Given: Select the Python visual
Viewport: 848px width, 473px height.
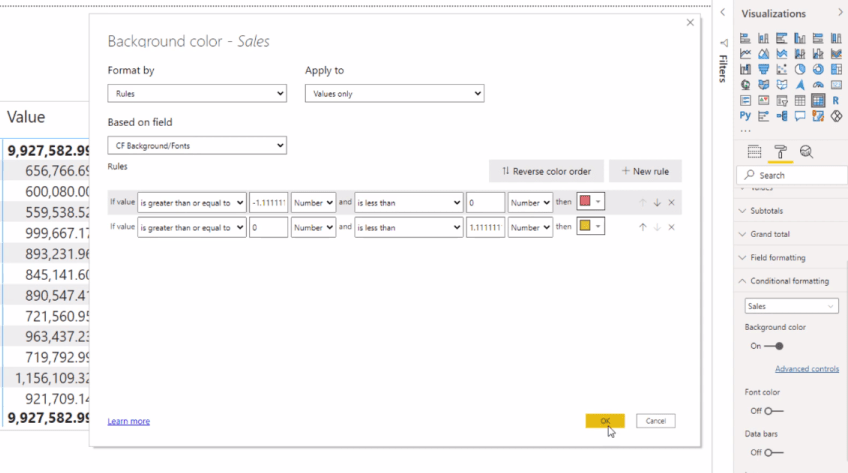Looking at the screenshot, I should click(x=745, y=116).
